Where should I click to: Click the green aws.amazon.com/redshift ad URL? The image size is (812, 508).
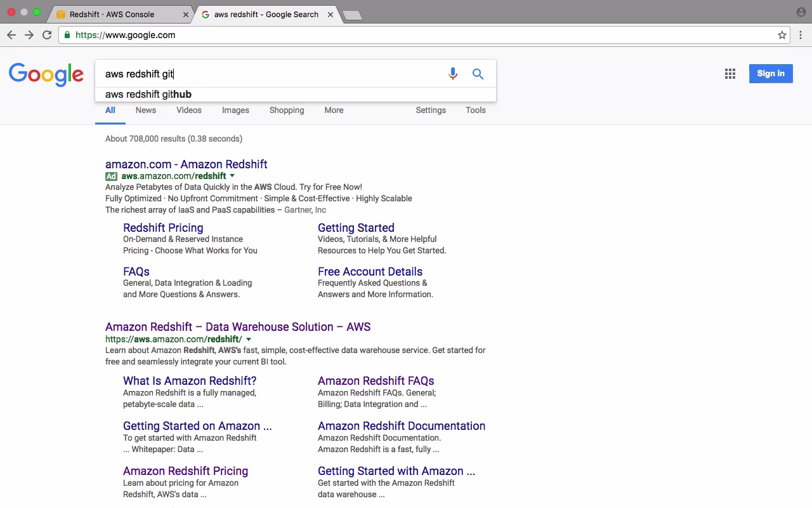[x=174, y=176]
